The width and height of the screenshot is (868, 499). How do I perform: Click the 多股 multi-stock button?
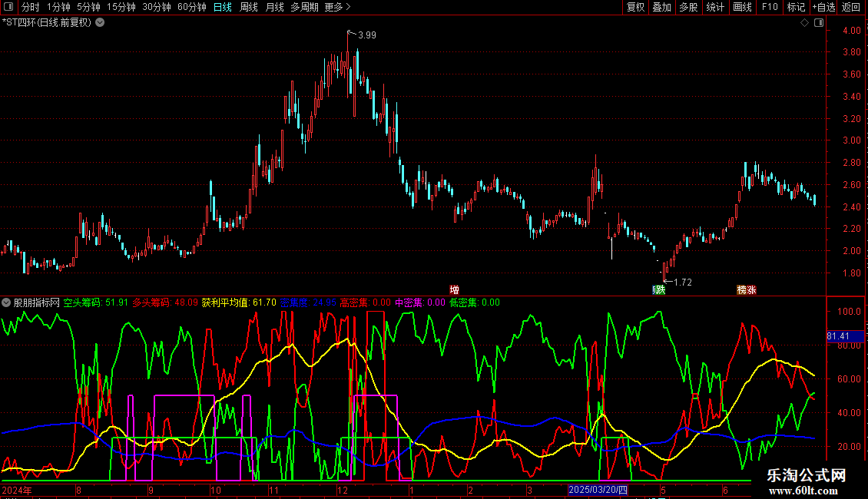tap(688, 7)
